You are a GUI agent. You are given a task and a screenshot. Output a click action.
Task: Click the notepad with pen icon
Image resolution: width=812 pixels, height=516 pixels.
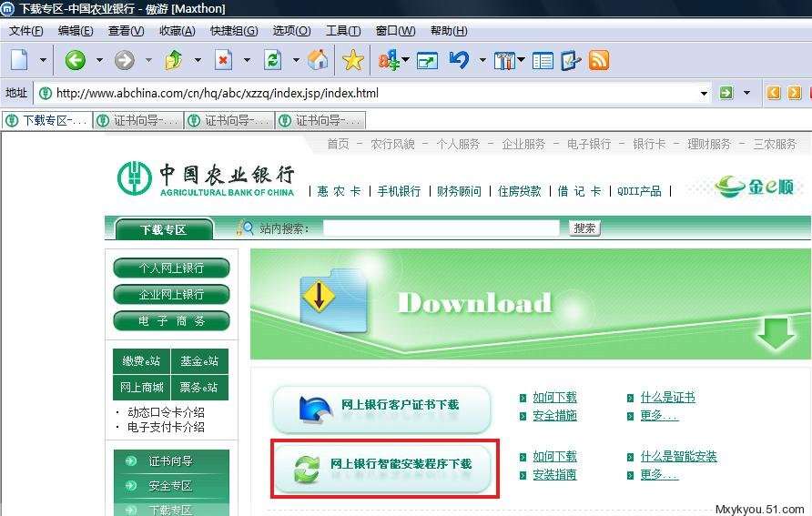pyautogui.click(x=571, y=61)
